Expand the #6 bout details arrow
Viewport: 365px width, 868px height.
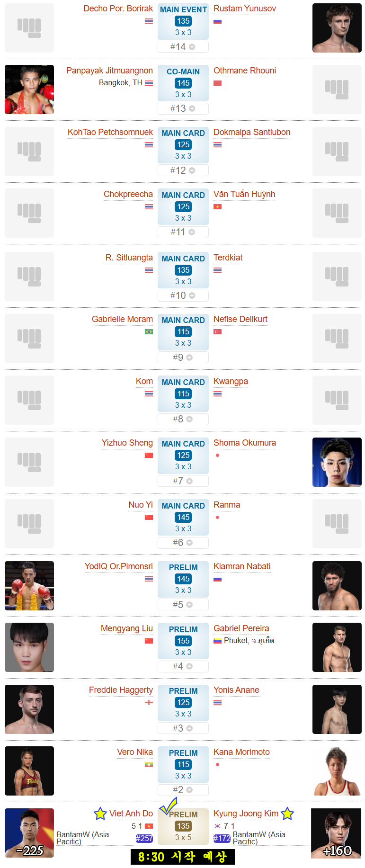(189, 543)
